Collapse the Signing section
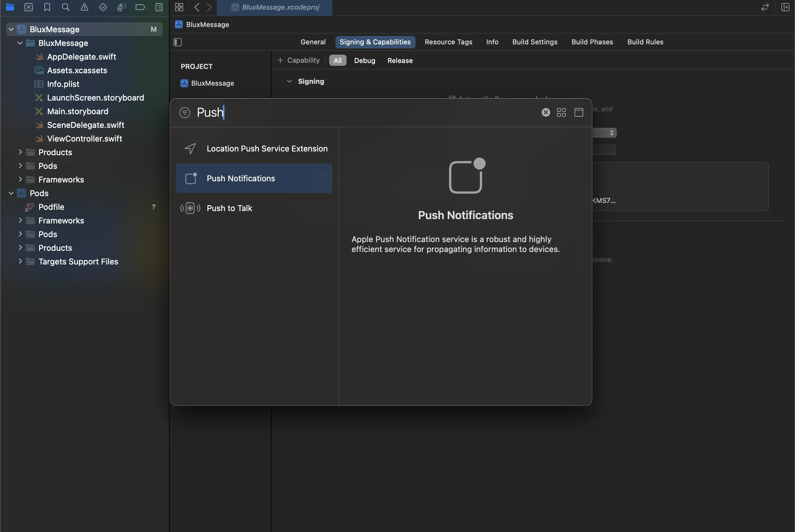The height and width of the screenshot is (532, 795). 289,81
